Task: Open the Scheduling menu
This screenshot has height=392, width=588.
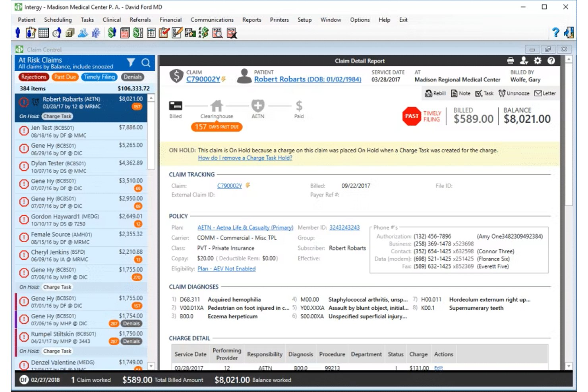Action: point(58,20)
